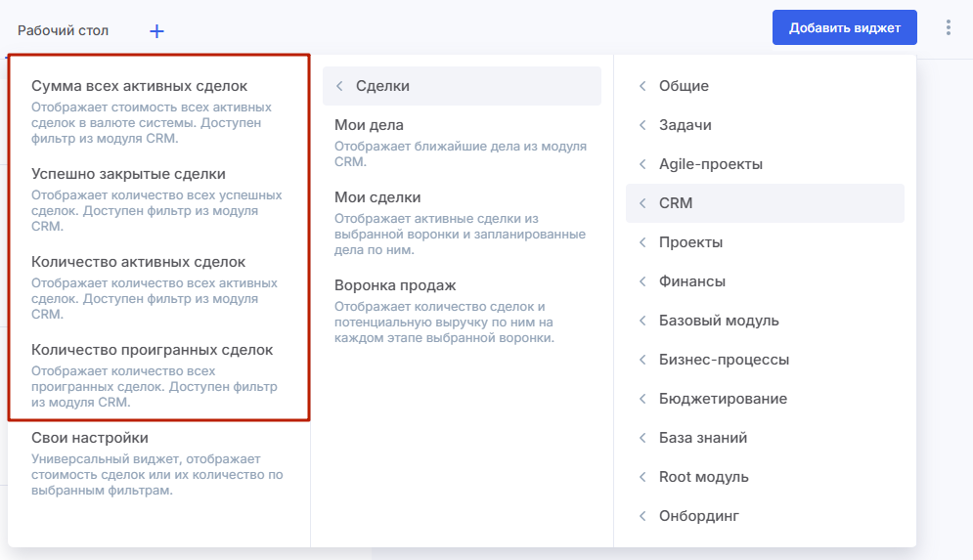Choose the Мои дела widget
Screen dimensions: 973x560
[x=369, y=125]
